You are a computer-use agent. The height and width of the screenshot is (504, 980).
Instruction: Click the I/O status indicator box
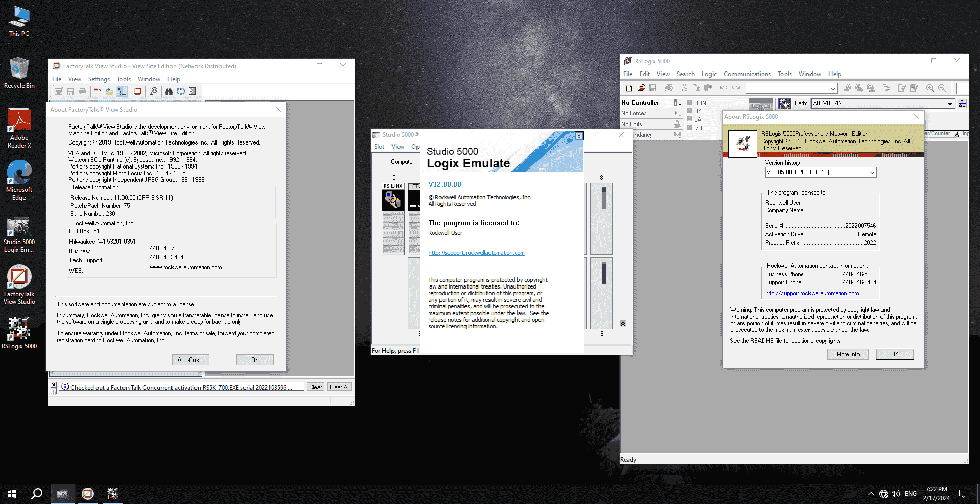pyautogui.click(x=689, y=128)
